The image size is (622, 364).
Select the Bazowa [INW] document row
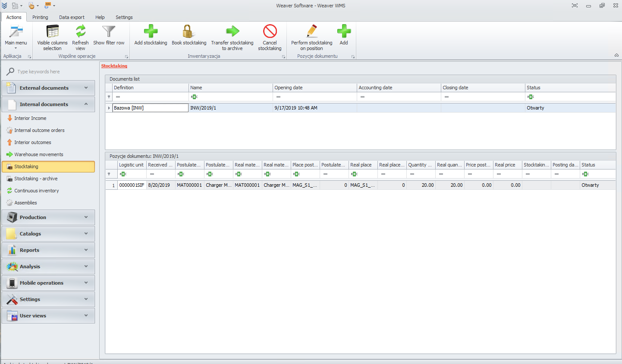(x=361, y=108)
